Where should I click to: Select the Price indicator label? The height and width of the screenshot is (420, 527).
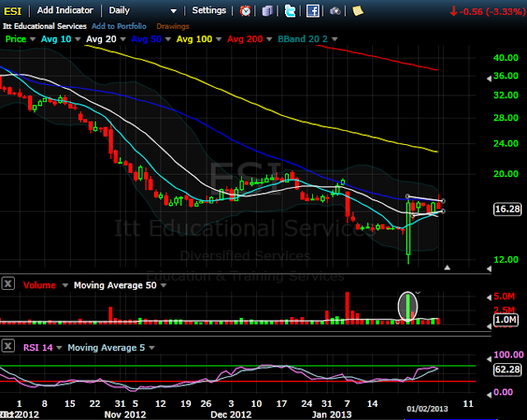16,39
